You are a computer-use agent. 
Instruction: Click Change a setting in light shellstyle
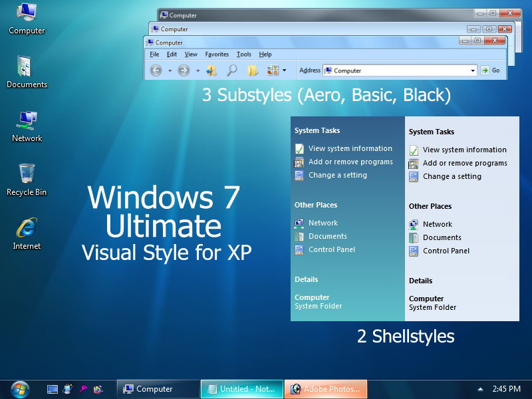(452, 176)
